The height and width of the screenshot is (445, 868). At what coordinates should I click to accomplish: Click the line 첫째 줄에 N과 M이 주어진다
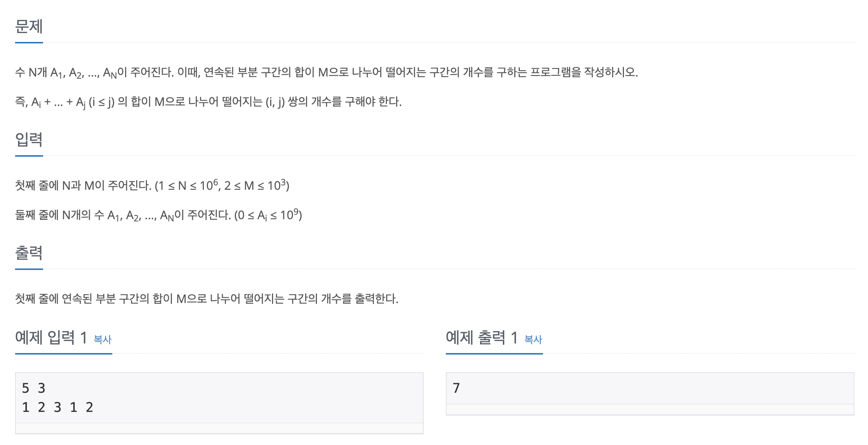[152, 185]
